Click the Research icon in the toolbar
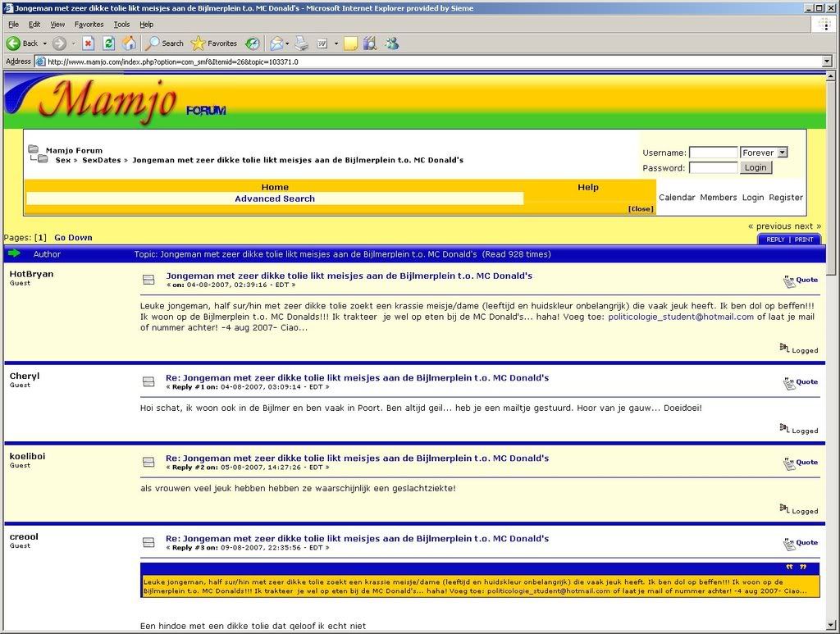The image size is (840, 634). (370, 43)
